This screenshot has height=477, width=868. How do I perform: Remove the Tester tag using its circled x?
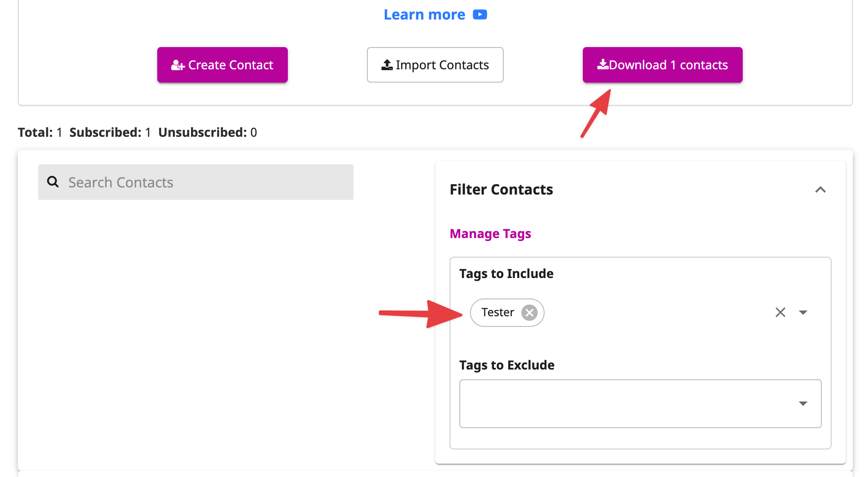click(529, 313)
